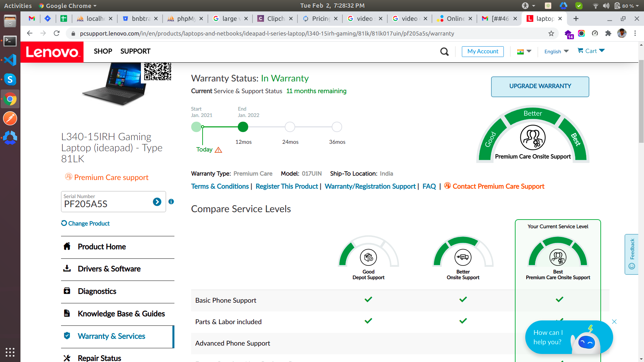Open Repair Status sidebar item
Screen dimensions: 644x362
117,357
